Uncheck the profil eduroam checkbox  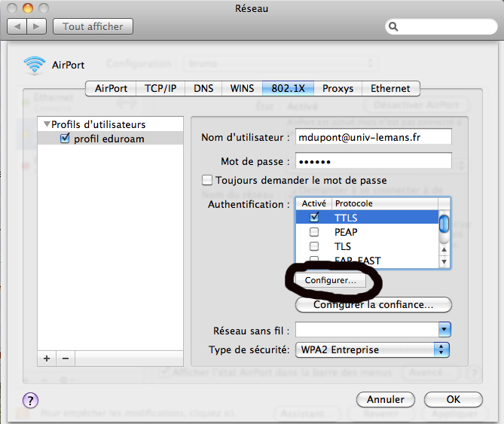[64, 139]
